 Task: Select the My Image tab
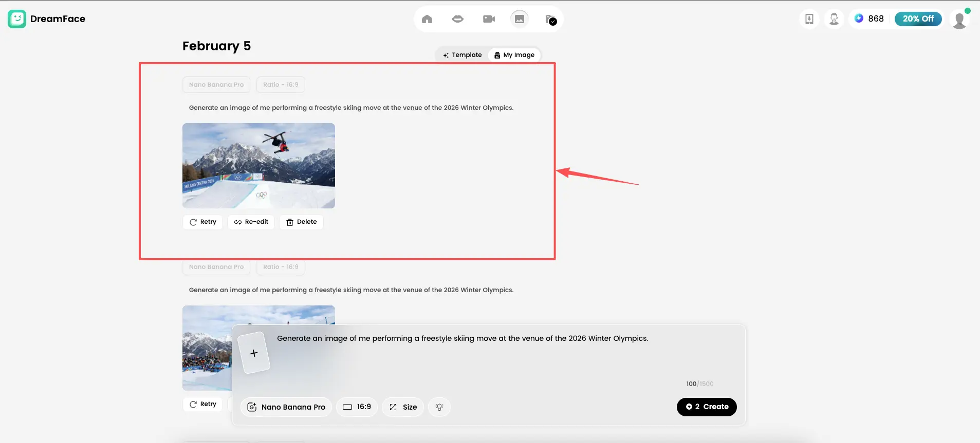[514, 55]
